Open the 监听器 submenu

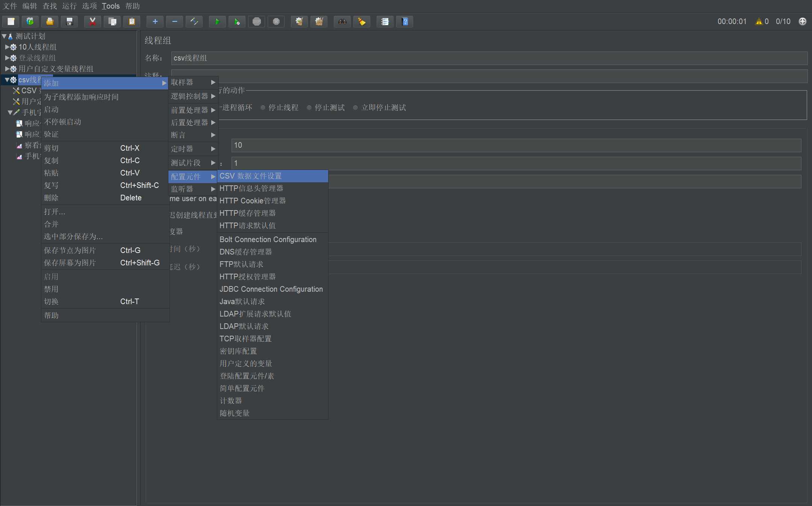[x=193, y=189]
